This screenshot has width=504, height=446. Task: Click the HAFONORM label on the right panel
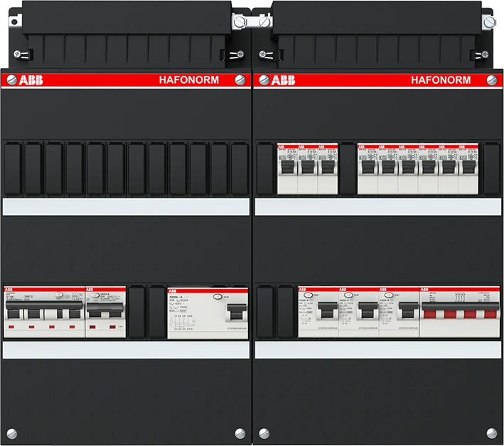(x=441, y=80)
